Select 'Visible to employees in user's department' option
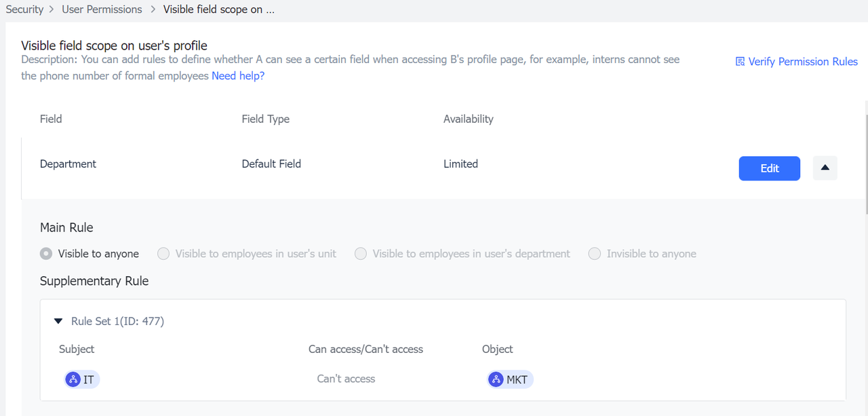868x416 pixels. point(361,254)
